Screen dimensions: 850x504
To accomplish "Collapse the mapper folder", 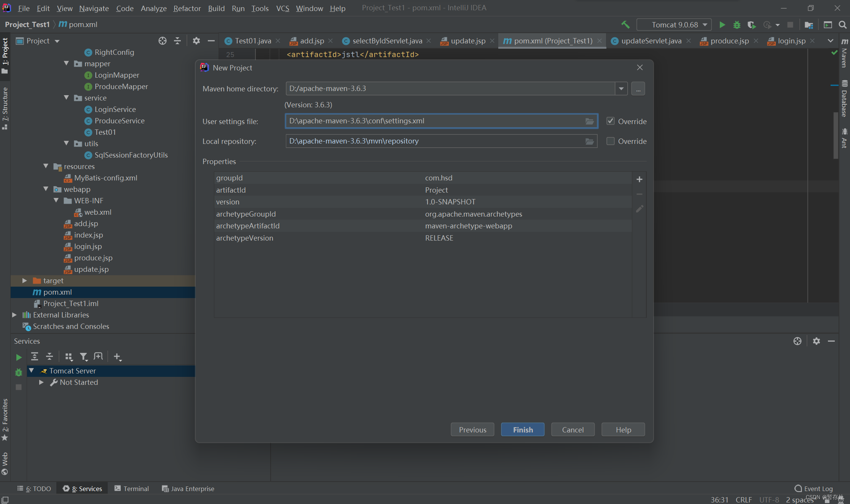I will 67,64.
